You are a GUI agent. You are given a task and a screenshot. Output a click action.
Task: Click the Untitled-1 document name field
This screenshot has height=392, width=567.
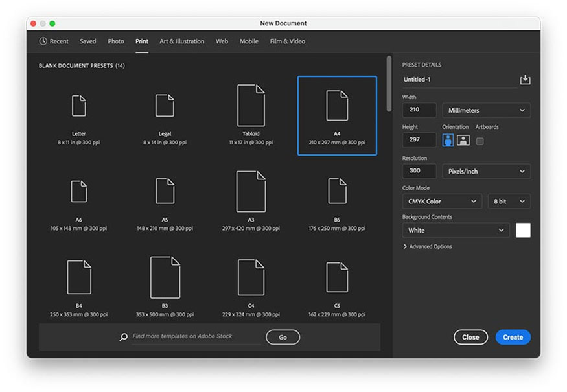tap(460, 80)
